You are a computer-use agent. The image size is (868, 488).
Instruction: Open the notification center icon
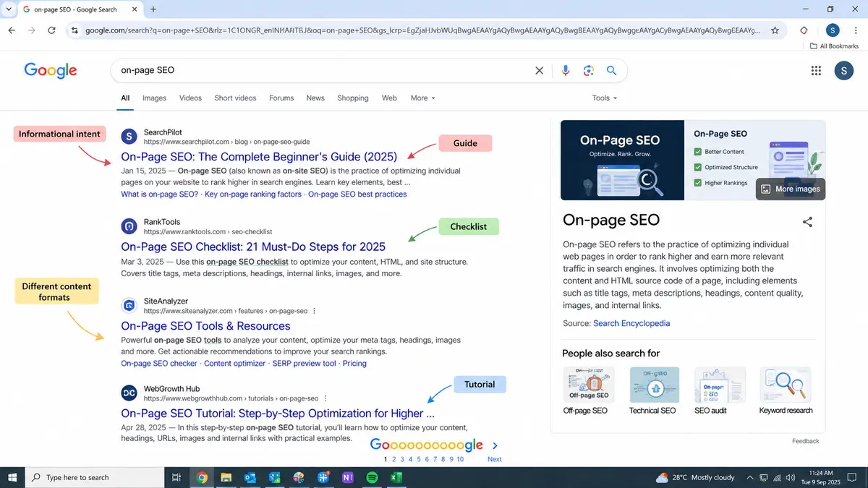click(854, 477)
